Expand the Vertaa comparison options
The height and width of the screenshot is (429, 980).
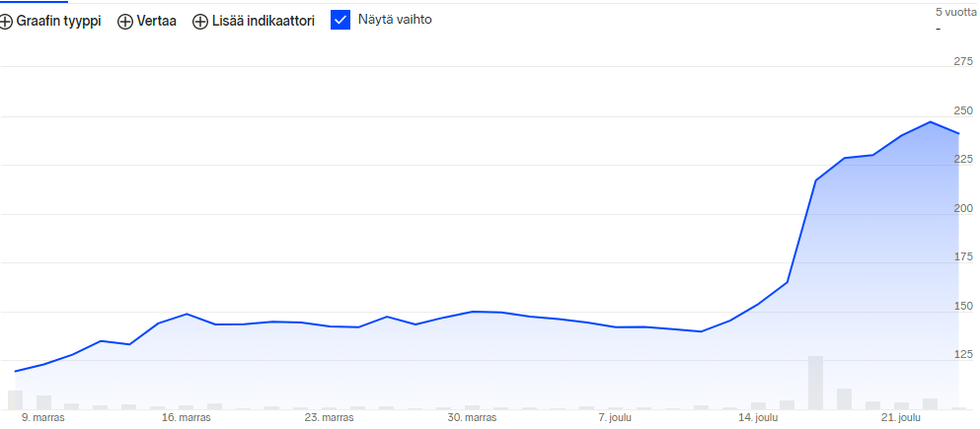[x=157, y=21]
